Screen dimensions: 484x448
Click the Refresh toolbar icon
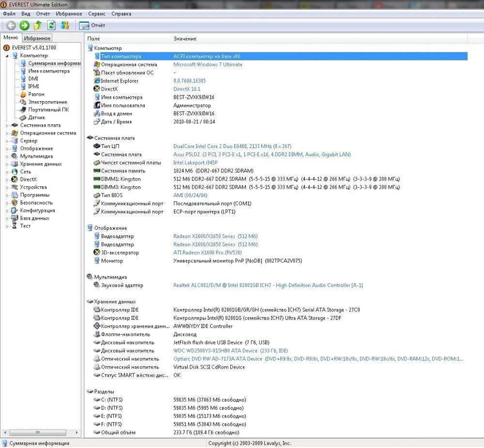tap(52, 25)
